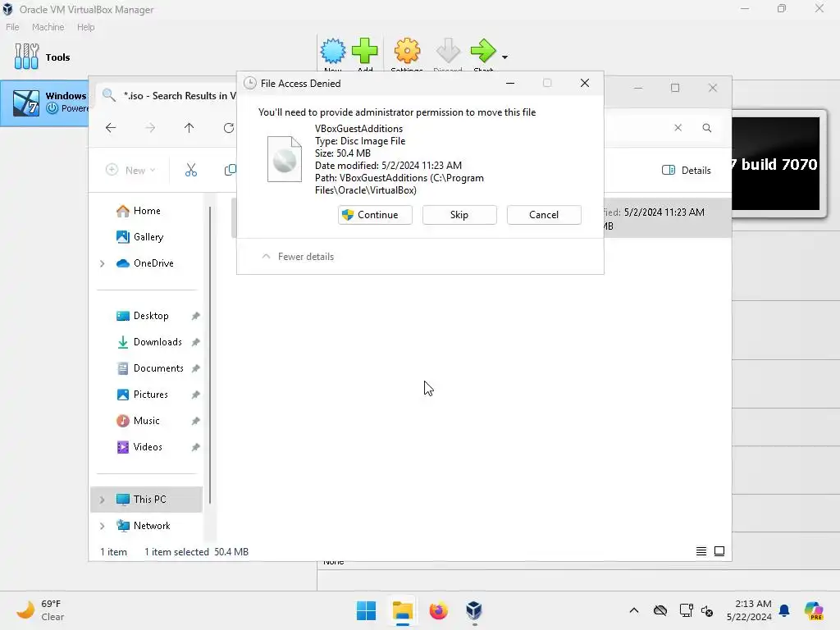Open OneDrive in navigation pane
The image size is (840, 630).
pyautogui.click(x=145, y=263)
